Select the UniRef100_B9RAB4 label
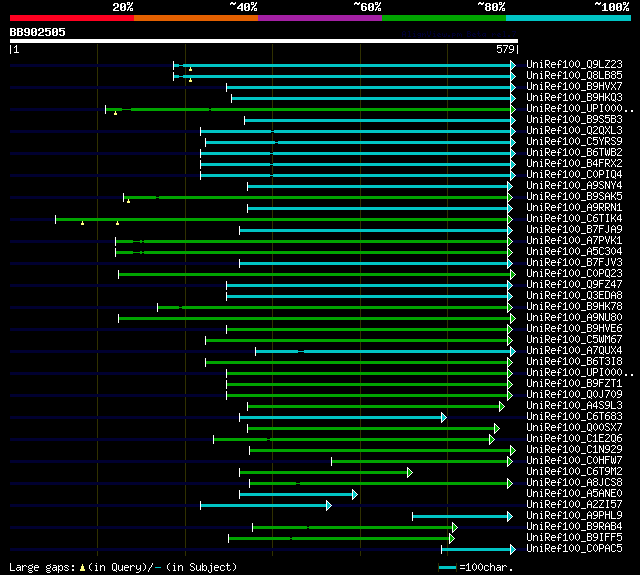This screenshot has width=640, height=575. click(574, 527)
